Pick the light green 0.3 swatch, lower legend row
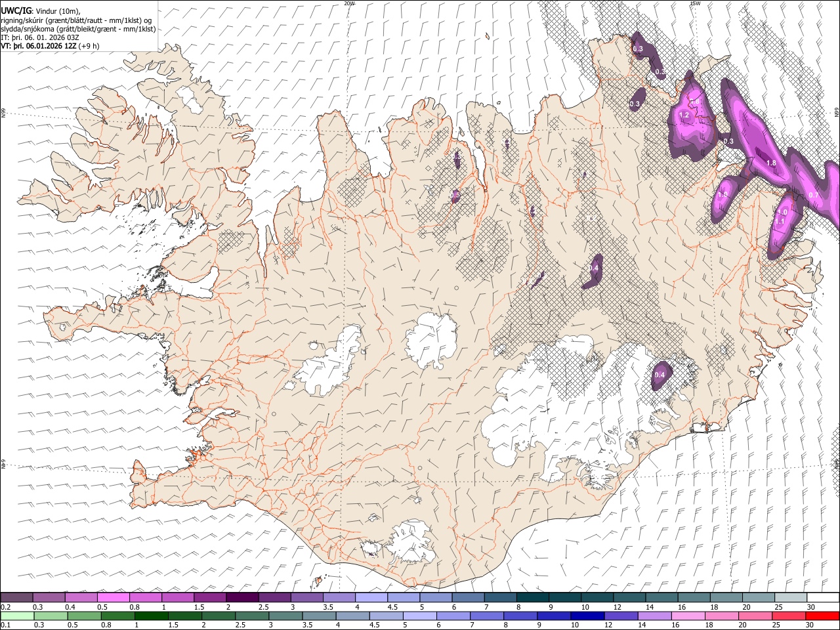Screen dimensions: 840x630 click(x=51, y=616)
